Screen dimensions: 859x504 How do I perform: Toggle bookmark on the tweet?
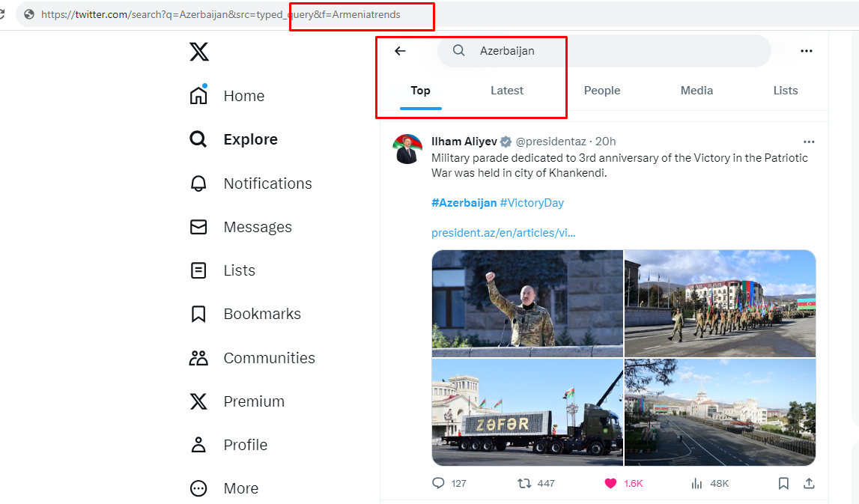point(783,483)
